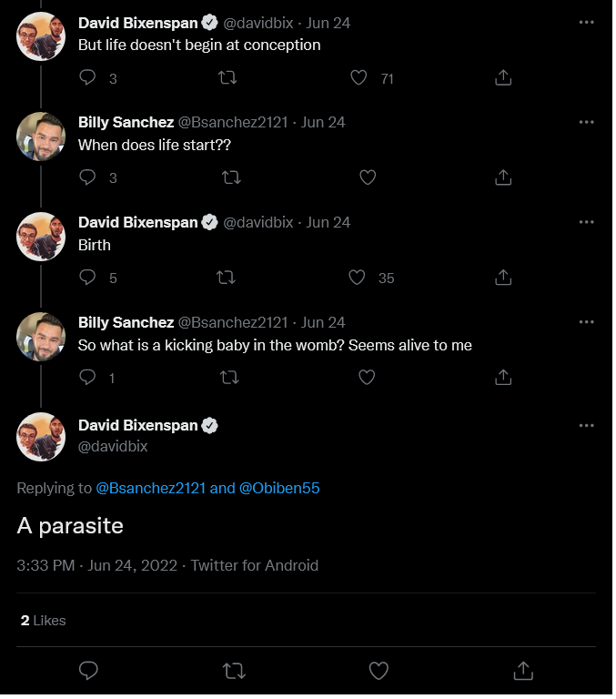The width and height of the screenshot is (616, 699).
Task: Share the "Birth" tweet
Action: (505, 279)
